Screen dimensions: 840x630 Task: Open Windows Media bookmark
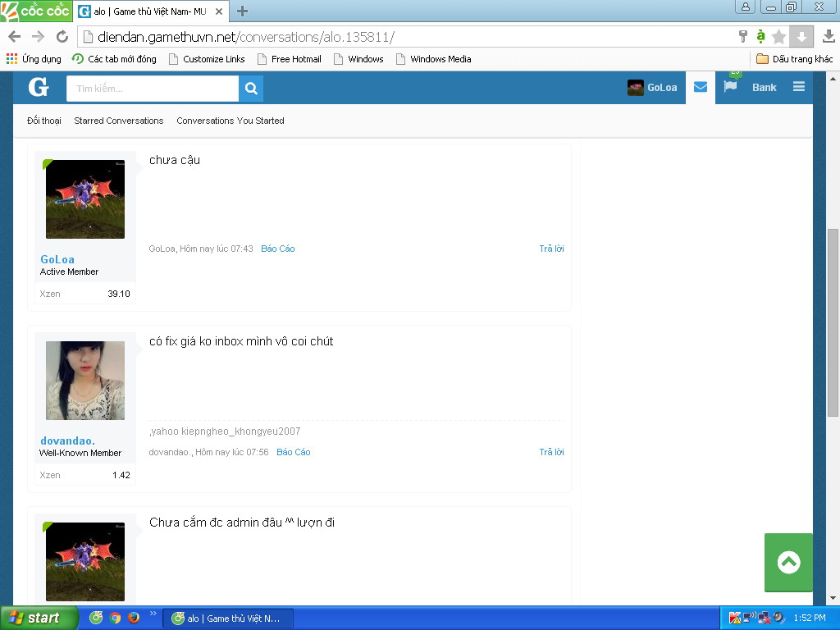click(433, 59)
